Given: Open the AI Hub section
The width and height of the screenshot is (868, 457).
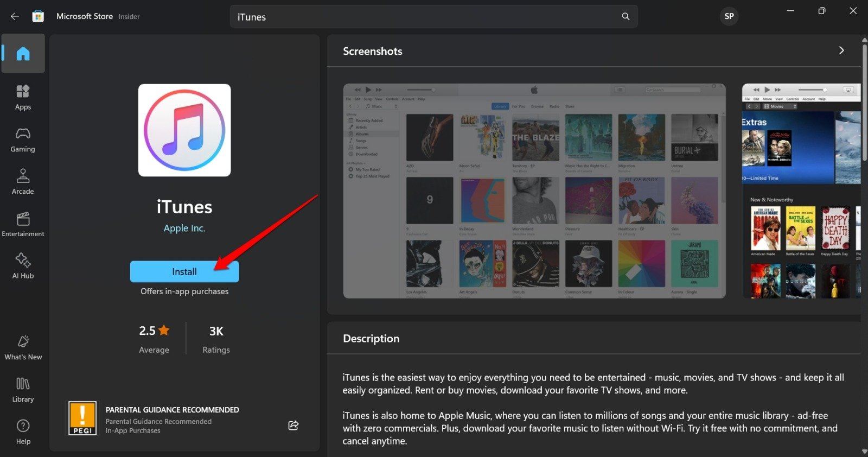Looking at the screenshot, I should pyautogui.click(x=23, y=266).
